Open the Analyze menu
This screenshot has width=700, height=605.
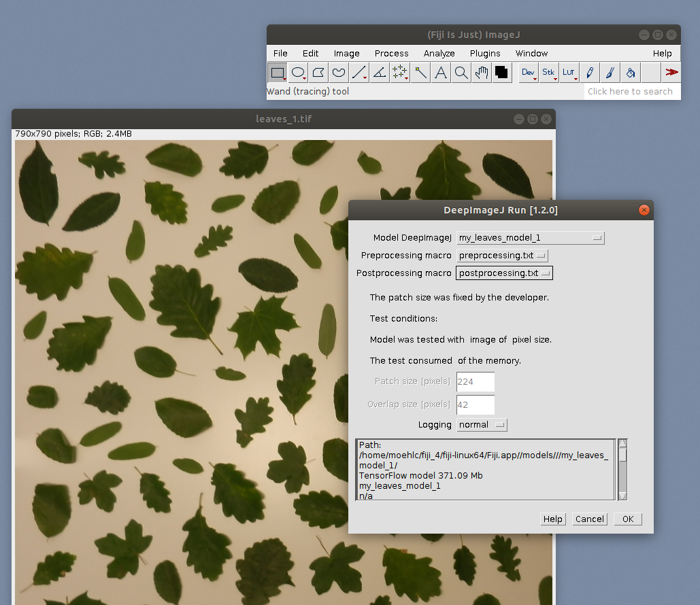[x=439, y=54]
